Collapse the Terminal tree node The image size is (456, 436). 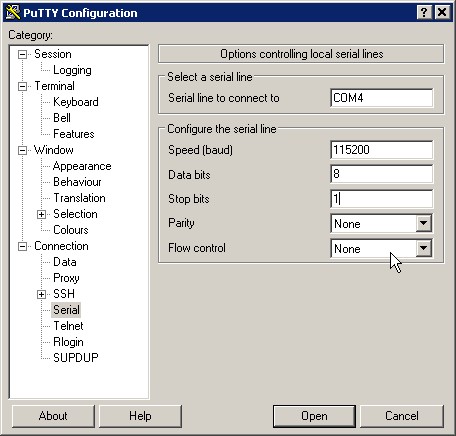tap(22, 86)
